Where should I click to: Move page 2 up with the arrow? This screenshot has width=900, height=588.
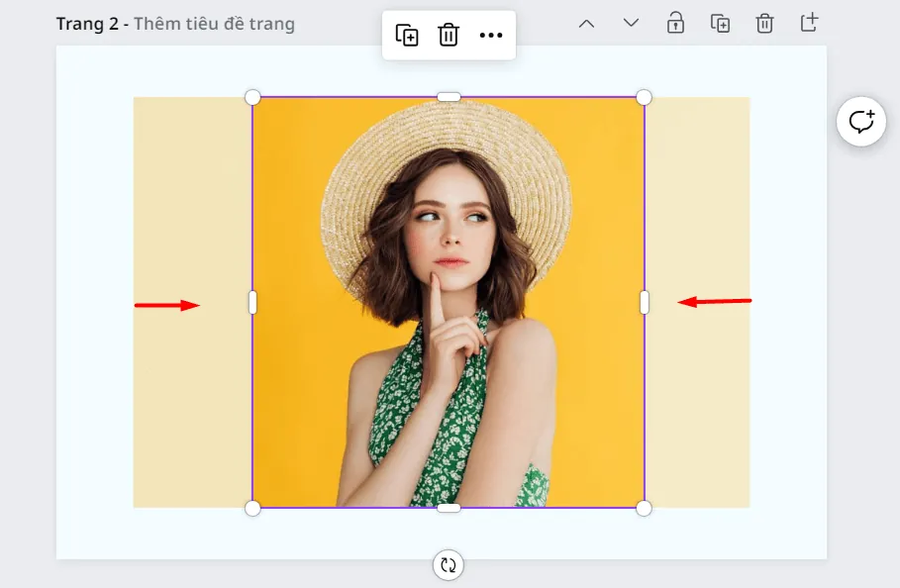pos(586,24)
